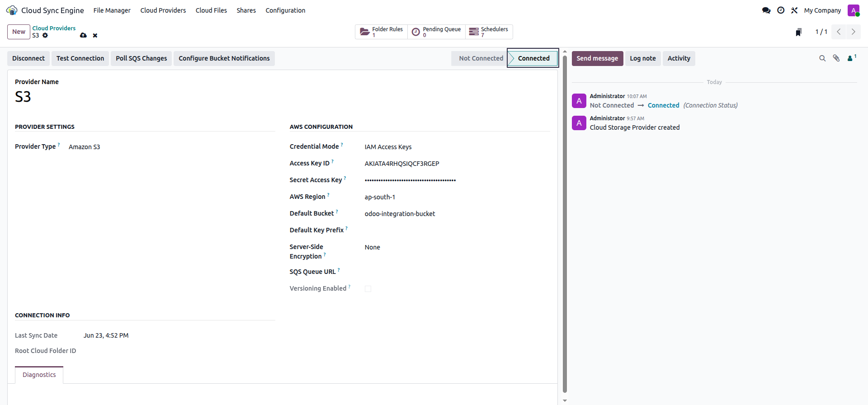Click the Log note button
Viewport: 868px width, 405px height.
coord(642,58)
